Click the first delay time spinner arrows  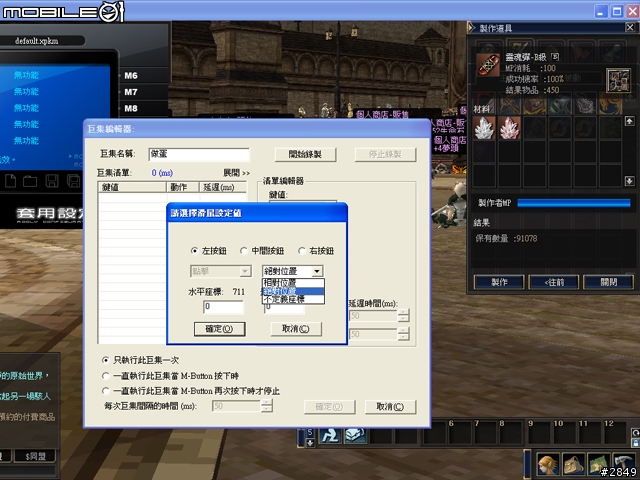tap(403, 316)
